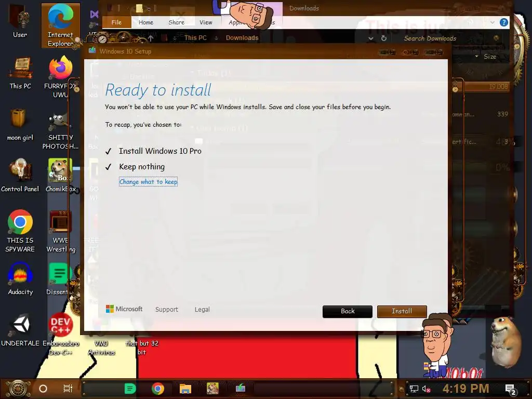Open the notification center with 2 alerts
Screen dimensions: 532x399
pyautogui.click(x=510, y=390)
